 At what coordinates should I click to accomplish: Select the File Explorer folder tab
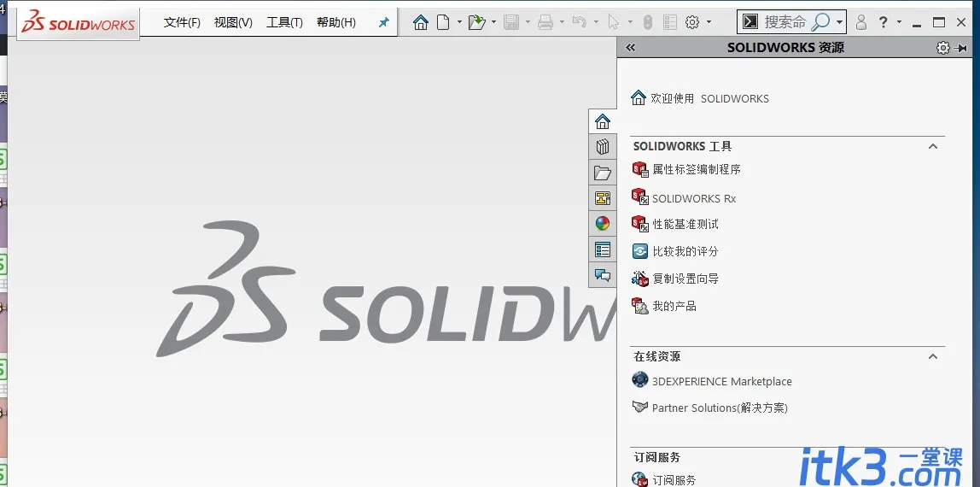603,173
